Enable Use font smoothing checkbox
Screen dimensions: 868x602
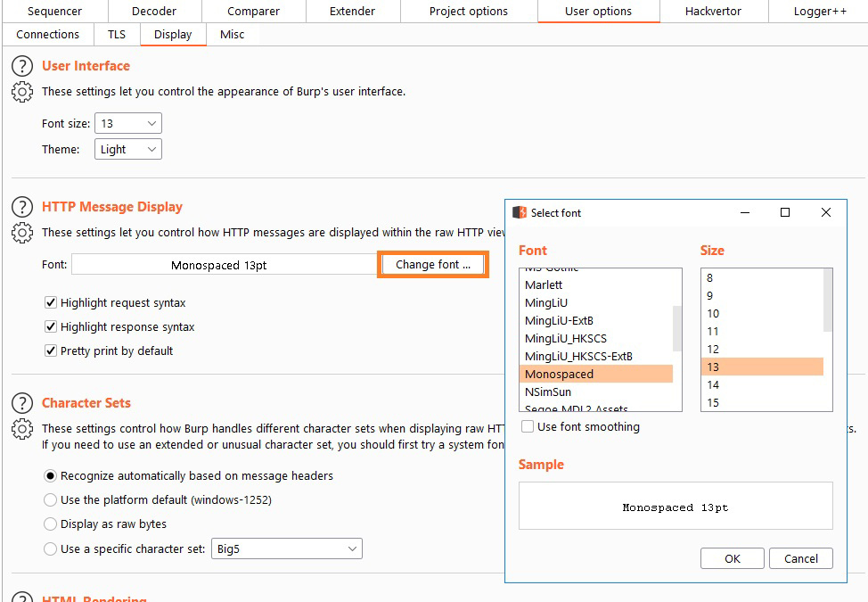pyautogui.click(x=528, y=426)
